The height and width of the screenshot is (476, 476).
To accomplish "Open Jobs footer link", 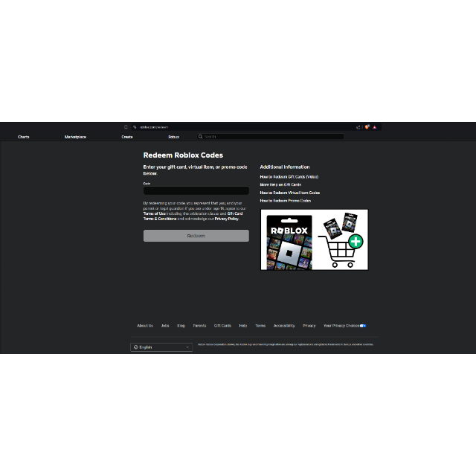I will (165, 326).
